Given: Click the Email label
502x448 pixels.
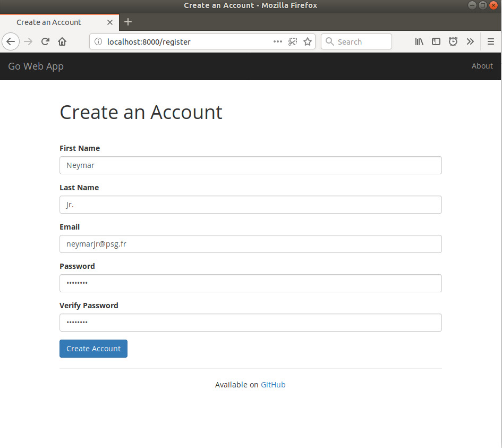Looking at the screenshot, I should tap(70, 227).
